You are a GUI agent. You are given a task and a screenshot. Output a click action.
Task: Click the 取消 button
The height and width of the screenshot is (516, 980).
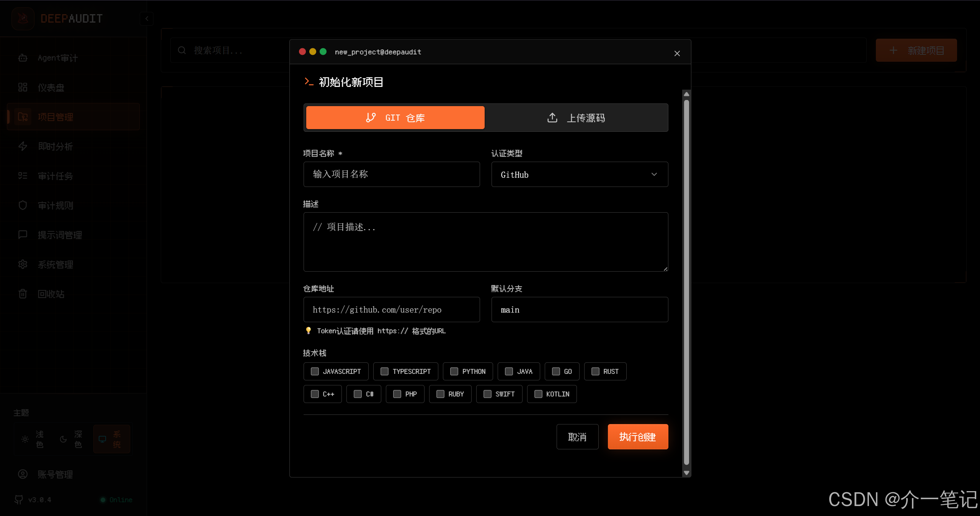pyautogui.click(x=577, y=437)
